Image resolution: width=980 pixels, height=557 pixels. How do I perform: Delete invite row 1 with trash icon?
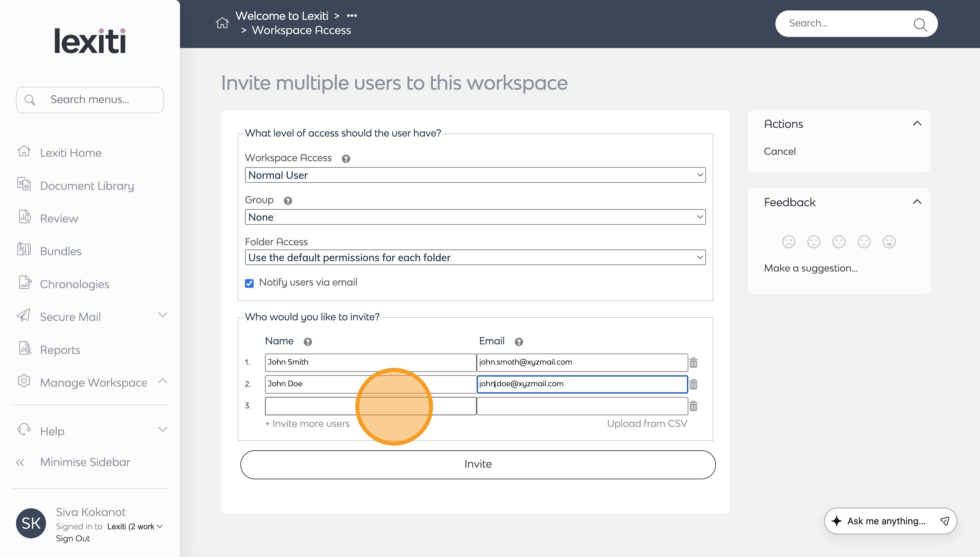693,362
